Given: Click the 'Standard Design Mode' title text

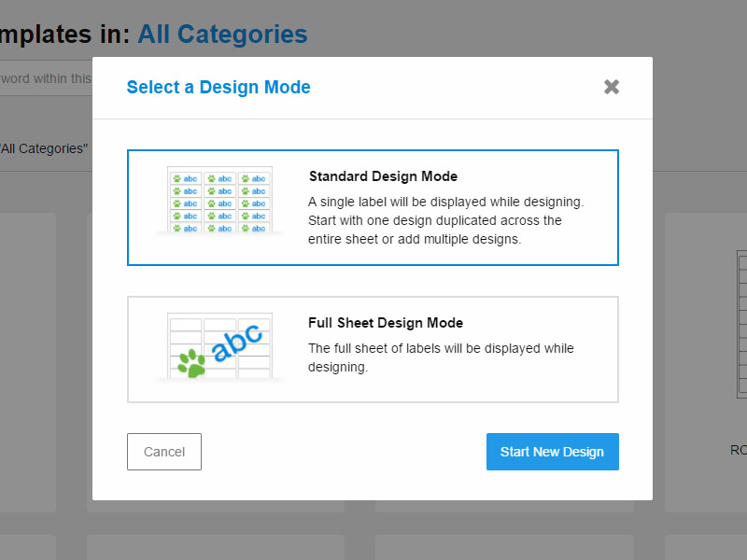Looking at the screenshot, I should (383, 176).
